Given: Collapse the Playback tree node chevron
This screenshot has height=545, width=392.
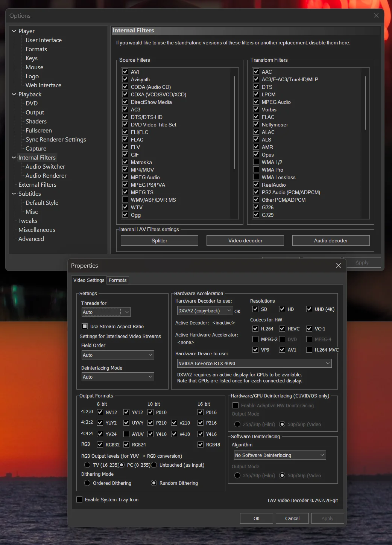Looking at the screenshot, I should pos(14,94).
